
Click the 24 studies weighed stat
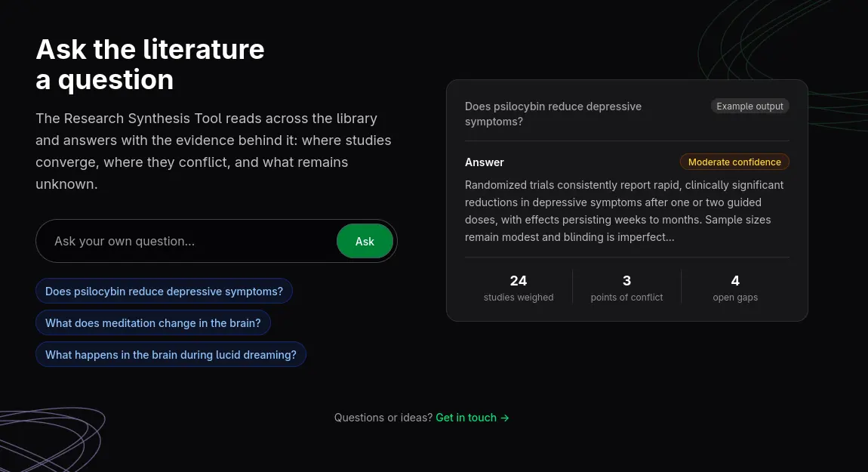point(518,288)
